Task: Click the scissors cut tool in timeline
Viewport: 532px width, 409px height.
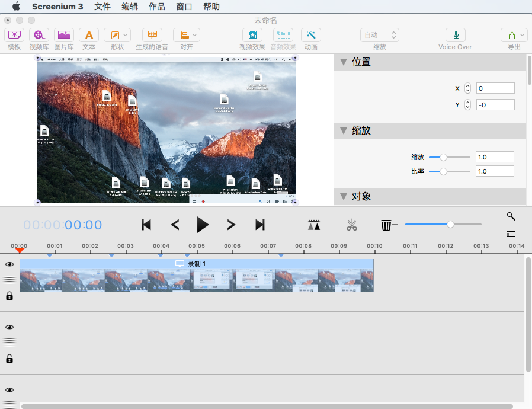Action: click(352, 225)
